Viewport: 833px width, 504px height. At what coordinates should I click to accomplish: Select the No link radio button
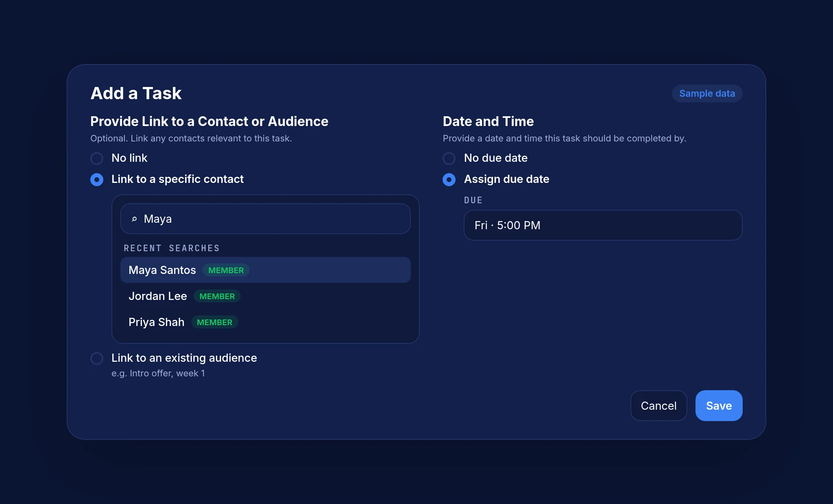pos(97,158)
